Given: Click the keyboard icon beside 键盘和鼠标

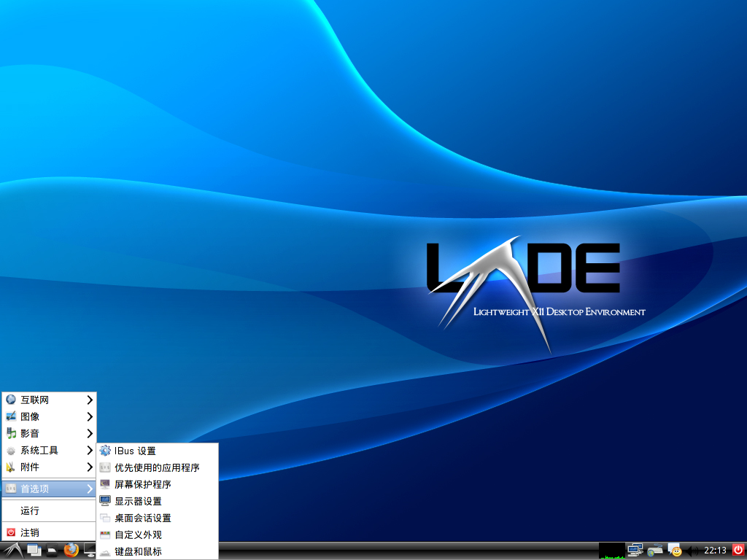Looking at the screenshot, I should tap(105, 553).
